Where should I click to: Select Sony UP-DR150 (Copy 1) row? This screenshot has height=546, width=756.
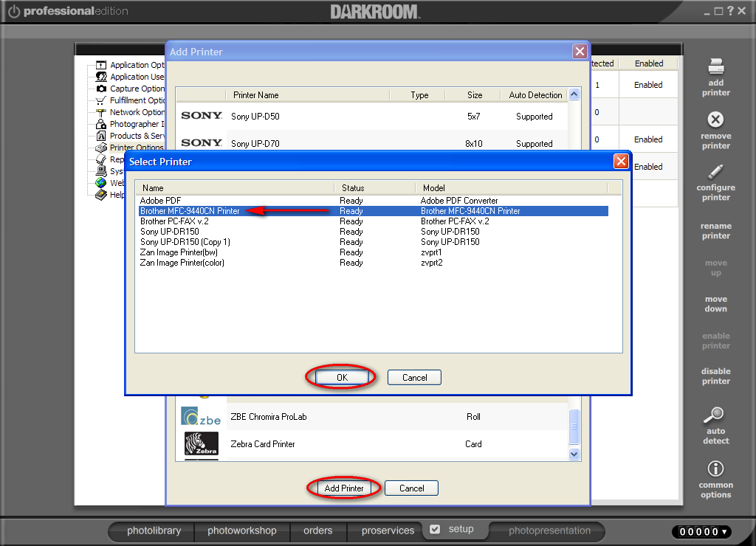pos(373,242)
